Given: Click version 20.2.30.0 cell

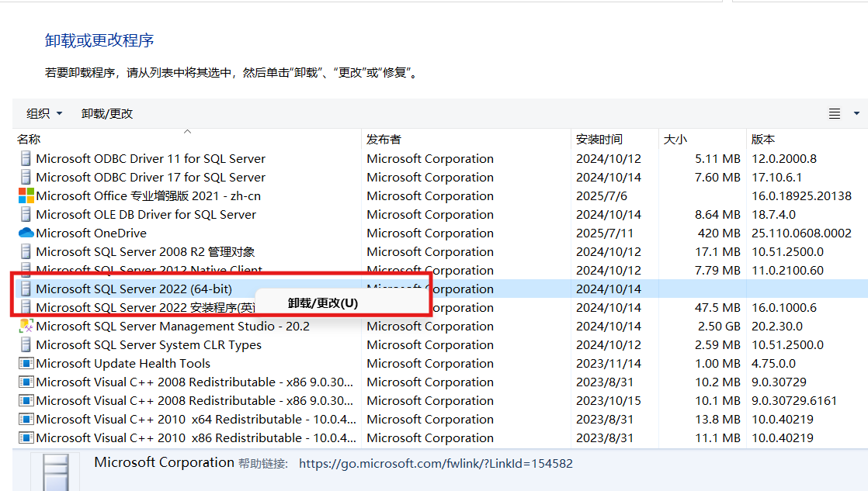Looking at the screenshot, I should point(776,327).
